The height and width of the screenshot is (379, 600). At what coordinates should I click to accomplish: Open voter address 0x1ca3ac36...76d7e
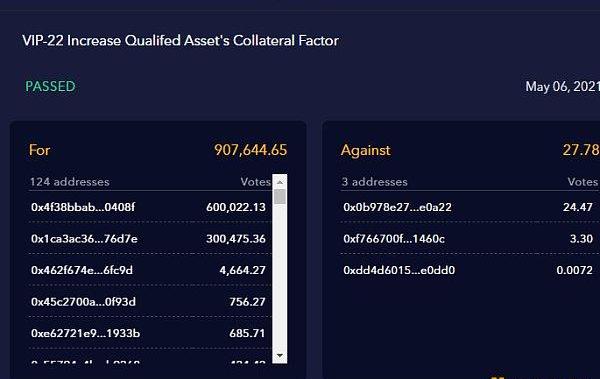(x=84, y=239)
